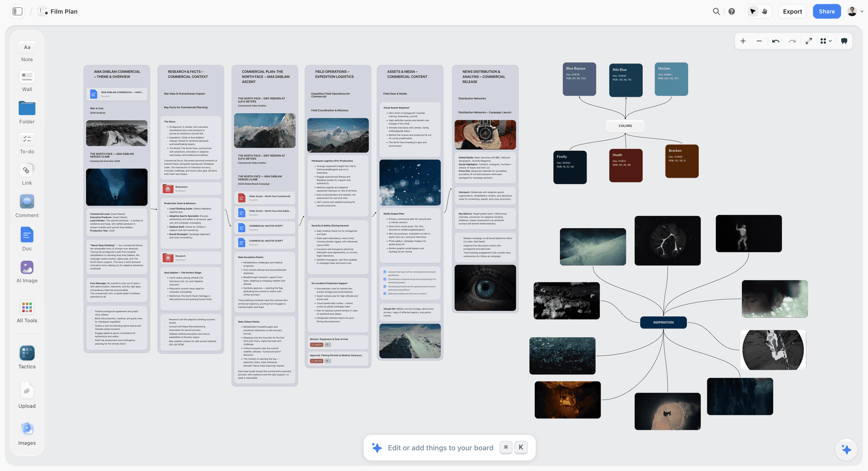The image size is (868, 471).
Task: Click the Film Plan board title
Action: pos(64,11)
